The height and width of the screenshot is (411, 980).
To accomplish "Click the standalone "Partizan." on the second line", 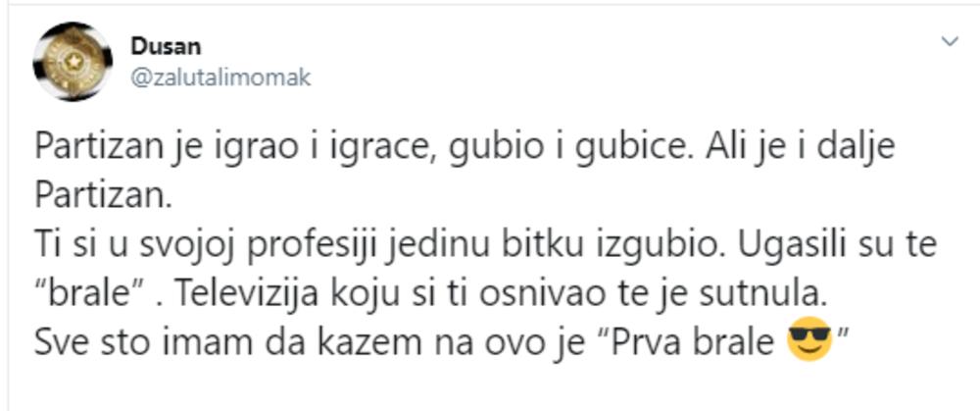I will tap(103, 196).
